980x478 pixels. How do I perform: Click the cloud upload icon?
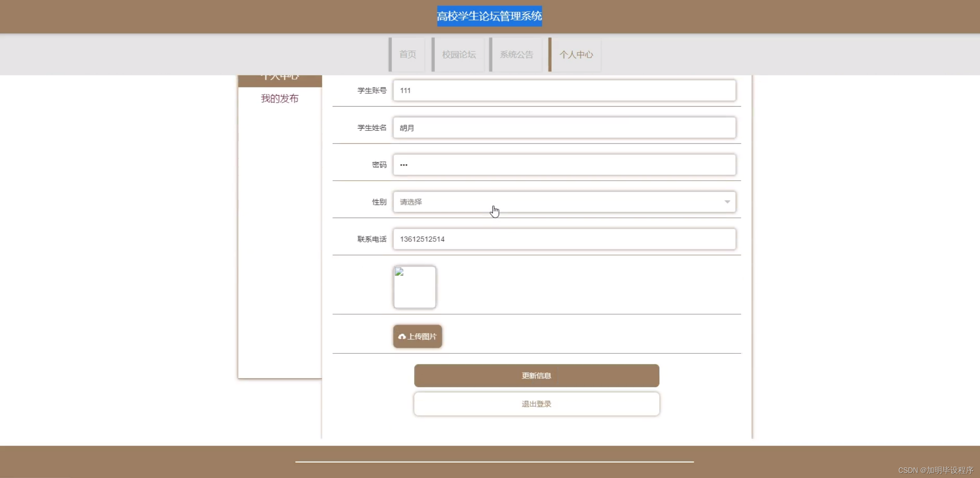[402, 337]
